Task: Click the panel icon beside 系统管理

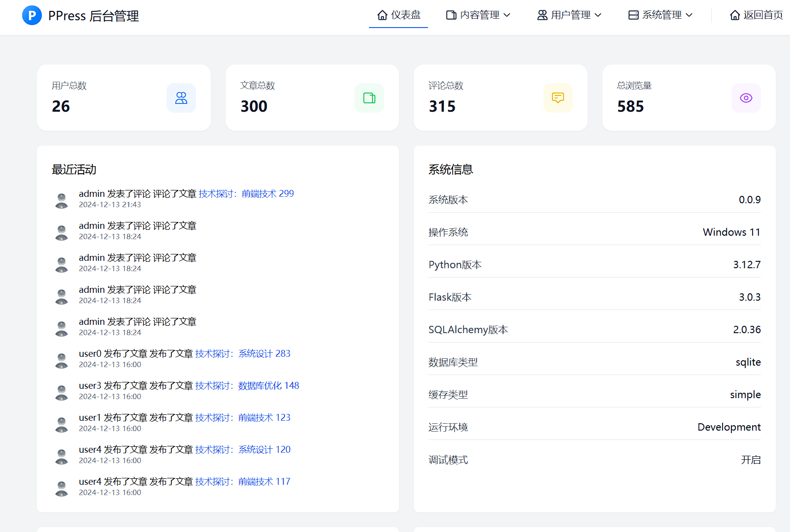Action: [x=633, y=15]
